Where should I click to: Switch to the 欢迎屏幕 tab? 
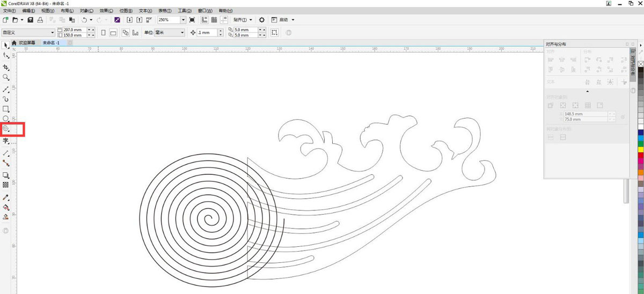pos(26,42)
